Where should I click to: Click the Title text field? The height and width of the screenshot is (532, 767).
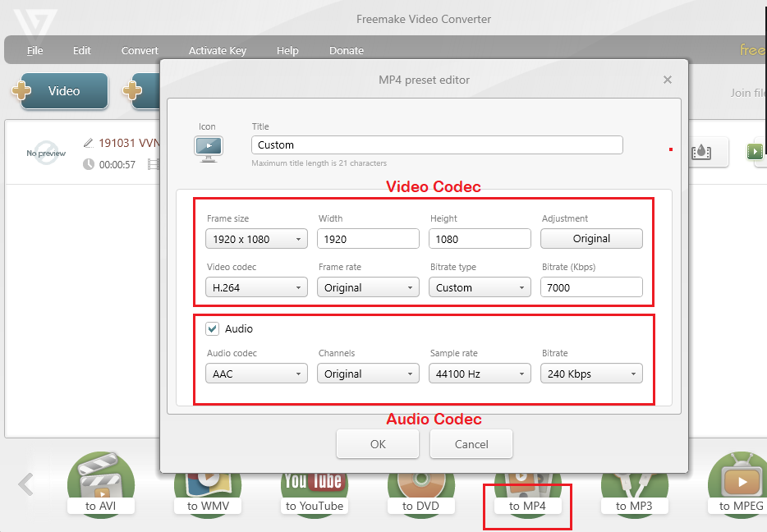[437, 144]
